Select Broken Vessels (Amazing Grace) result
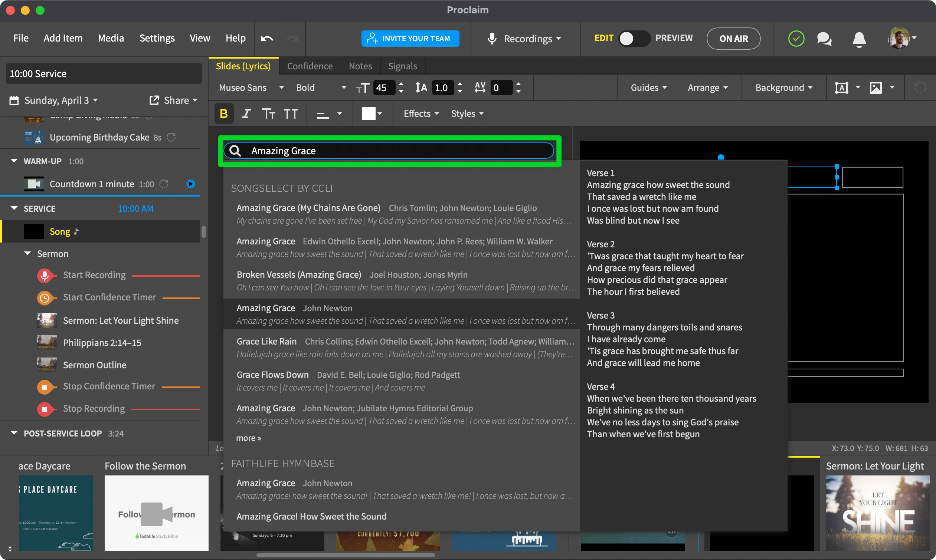936x560 pixels. 402,281
